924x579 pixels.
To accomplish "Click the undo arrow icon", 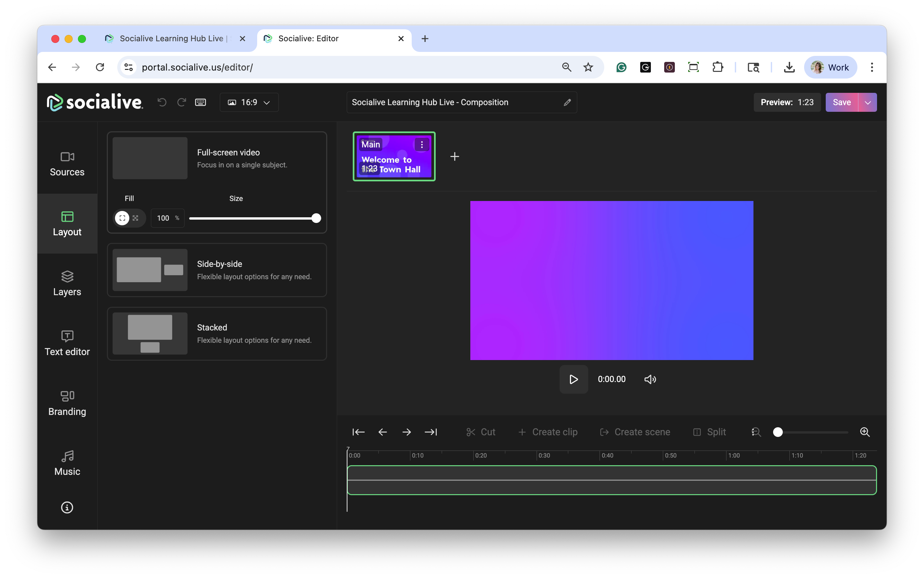I will pos(162,102).
